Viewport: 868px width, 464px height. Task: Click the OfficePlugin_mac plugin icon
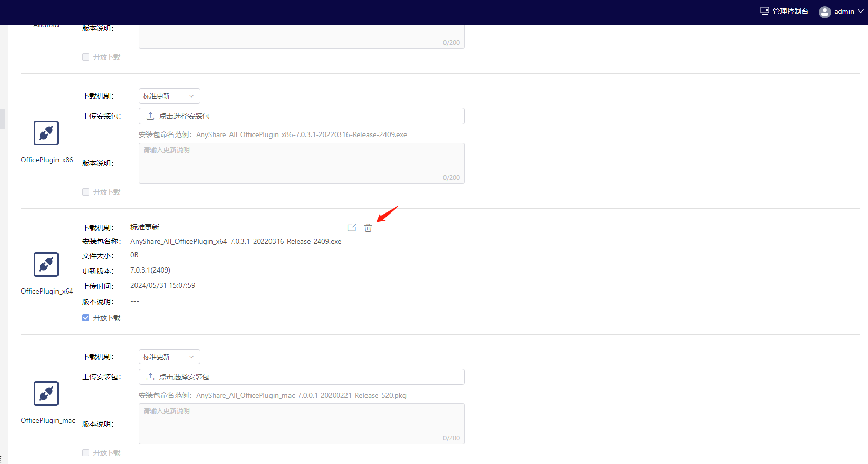click(46, 394)
